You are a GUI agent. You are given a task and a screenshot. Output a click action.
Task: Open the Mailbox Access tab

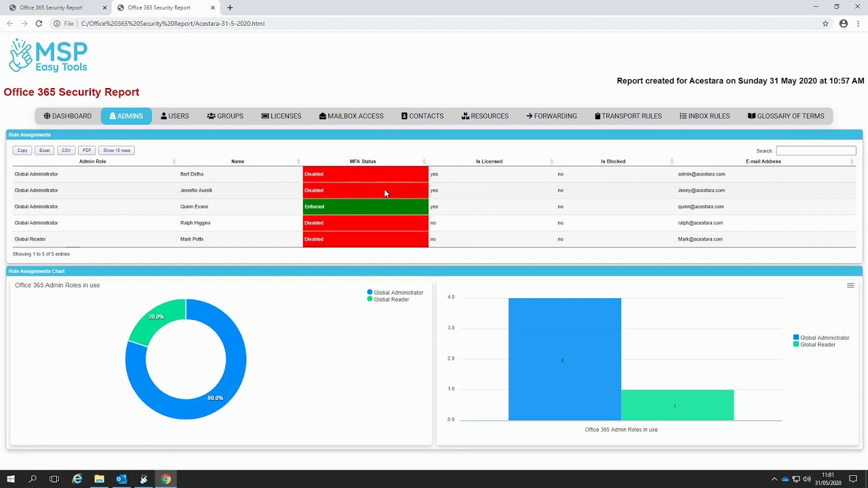351,116
